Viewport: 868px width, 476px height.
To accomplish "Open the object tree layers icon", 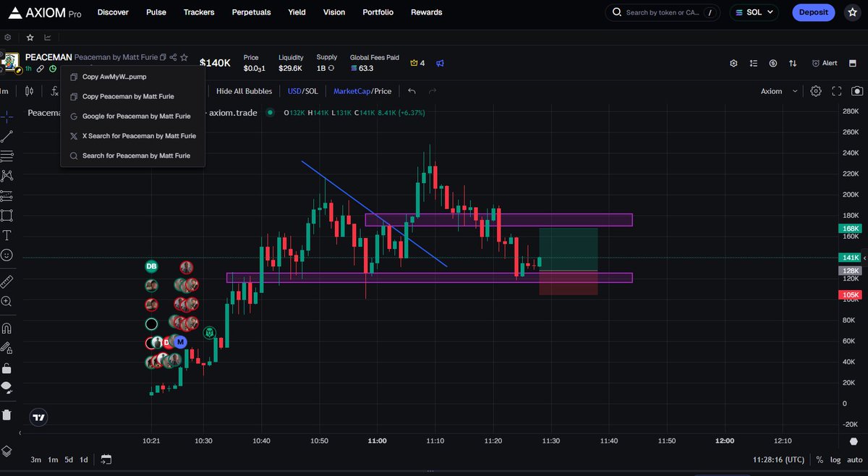I will (x=7, y=450).
